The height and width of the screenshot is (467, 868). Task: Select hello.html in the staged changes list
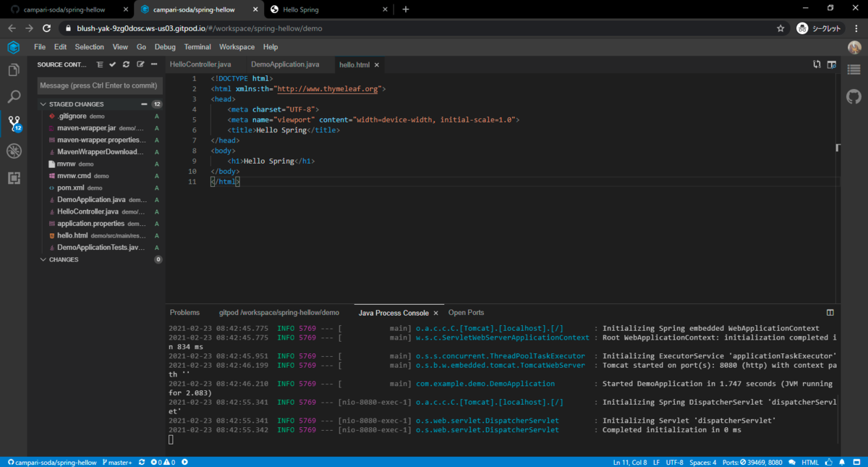point(100,235)
